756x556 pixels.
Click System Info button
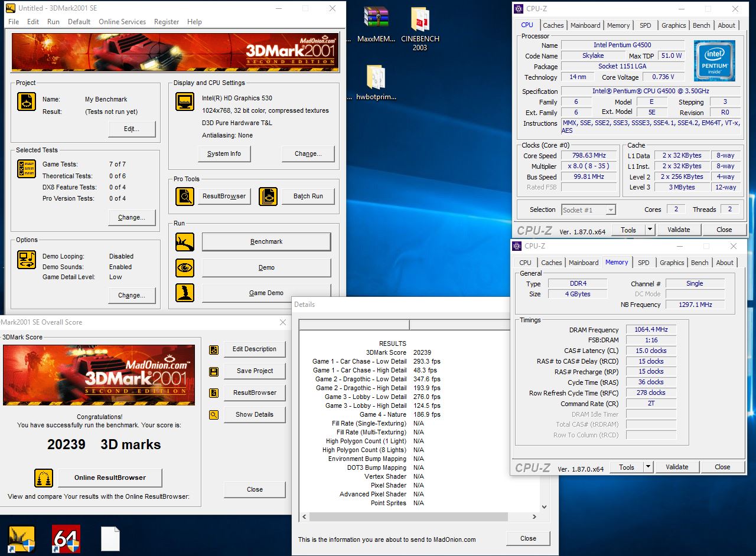(224, 153)
